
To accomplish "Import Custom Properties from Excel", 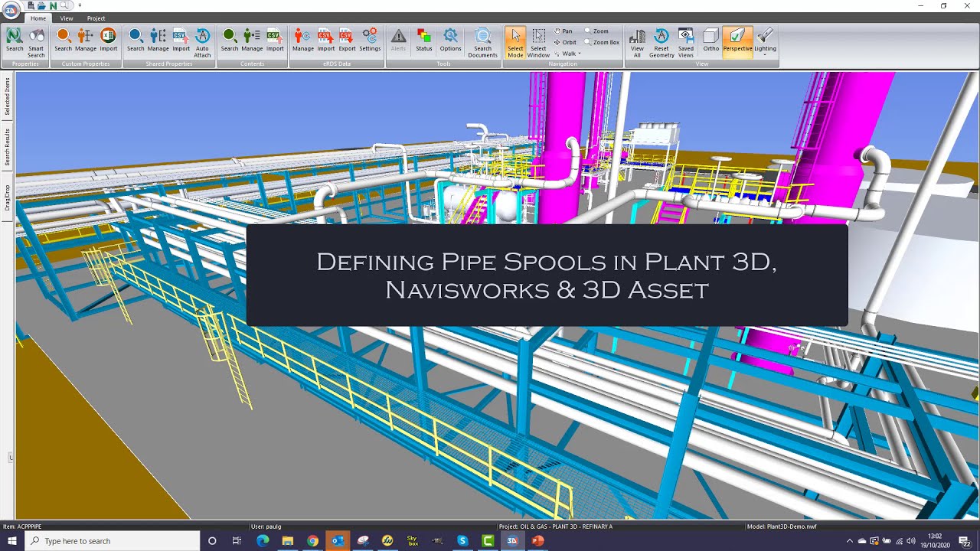I will pos(109,41).
